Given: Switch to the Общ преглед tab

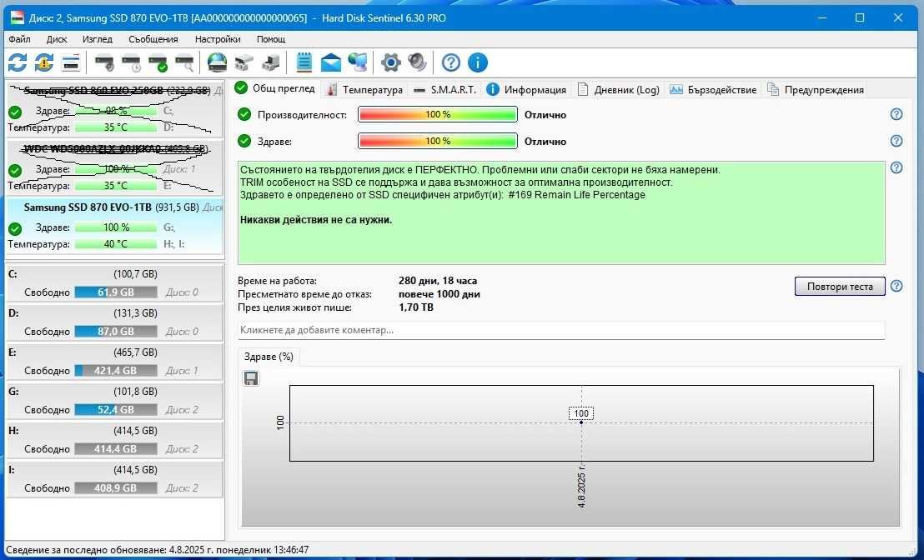Looking at the screenshot, I should pyautogui.click(x=276, y=88).
